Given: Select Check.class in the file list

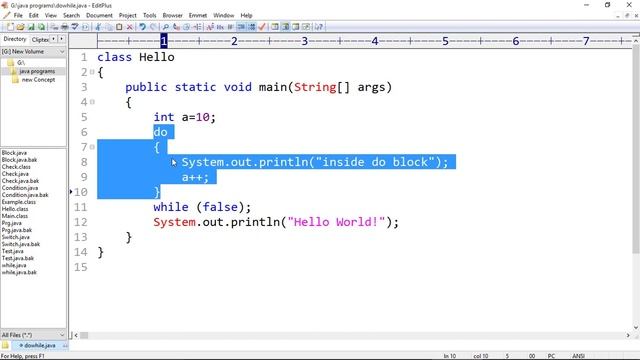Looking at the screenshot, I should pos(16,167).
